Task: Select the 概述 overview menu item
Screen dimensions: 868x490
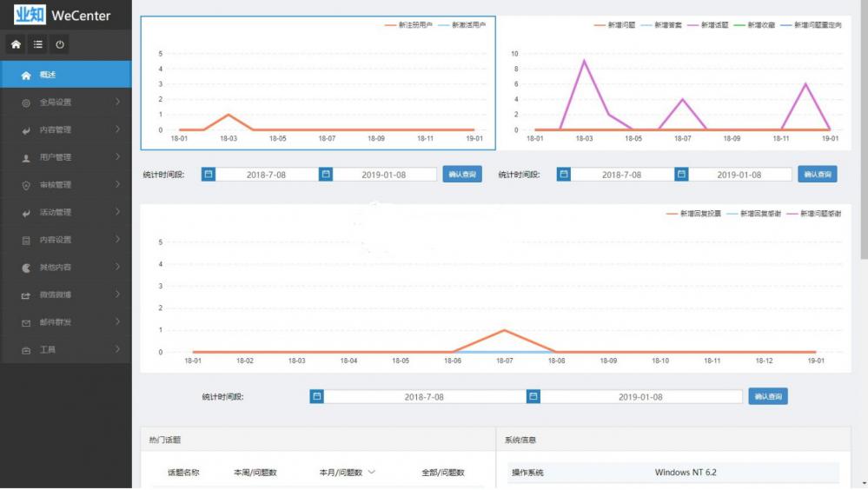Action: [x=66, y=74]
